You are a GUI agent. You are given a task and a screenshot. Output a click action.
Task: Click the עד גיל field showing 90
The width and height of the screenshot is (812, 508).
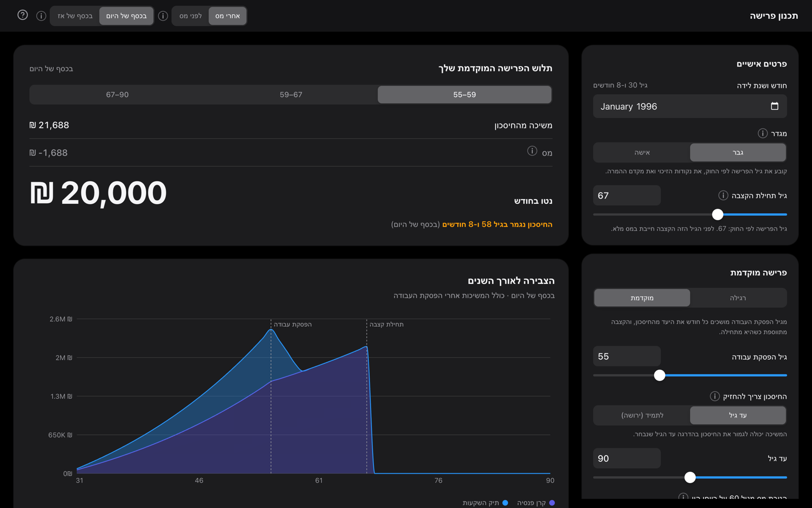[x=627, y=459]
